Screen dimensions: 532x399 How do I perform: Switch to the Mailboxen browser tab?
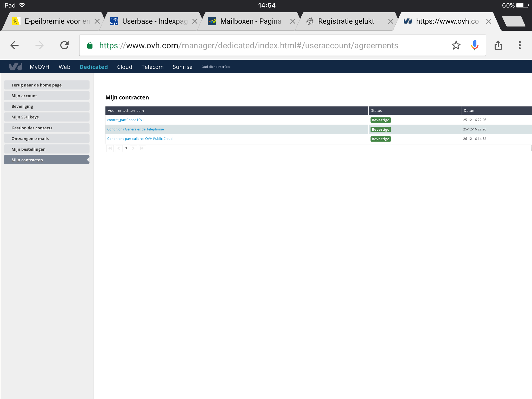(x=250, y=21)
